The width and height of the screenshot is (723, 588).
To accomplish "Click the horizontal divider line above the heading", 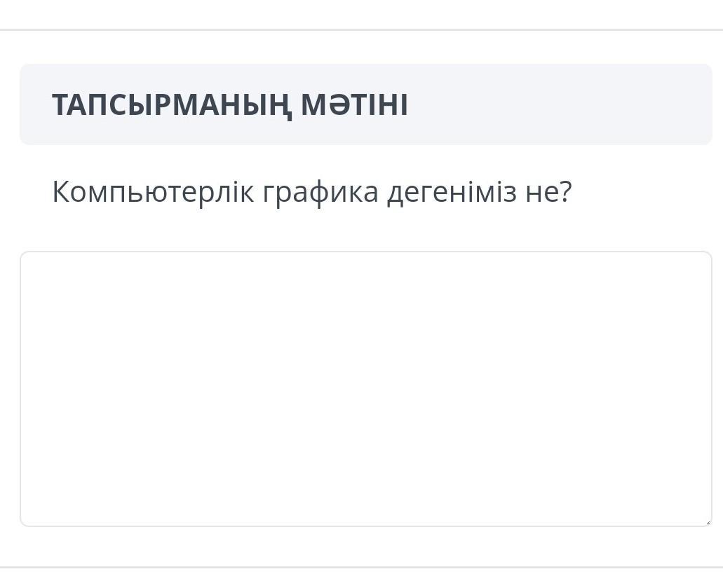I will point(361,29).
